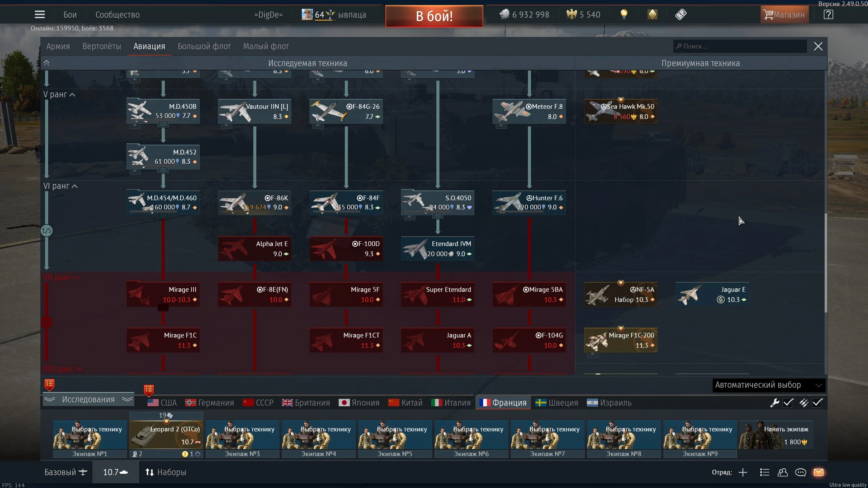The image size is (868, 488).
Task: Open the battle pass ticket icon
Action: (x=680, y=15)
